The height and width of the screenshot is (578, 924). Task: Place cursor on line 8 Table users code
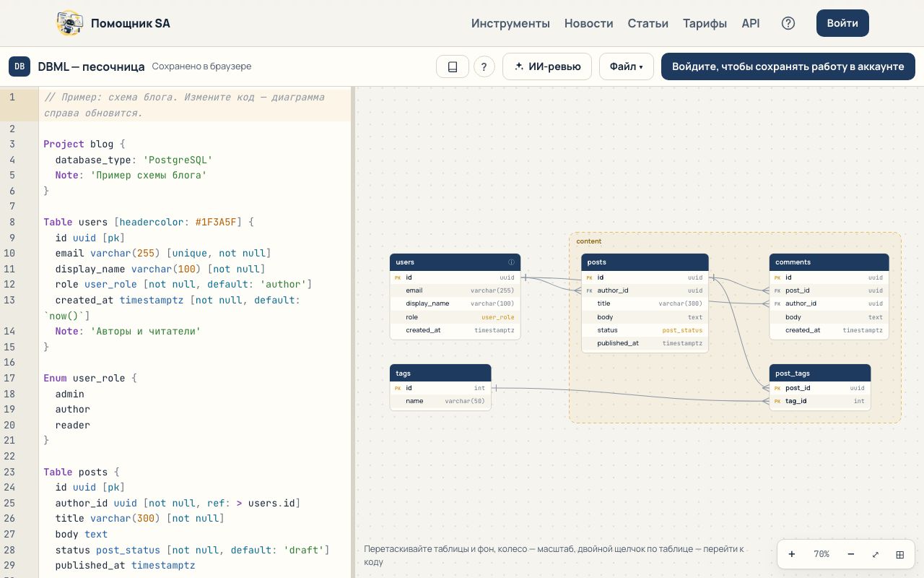pos(149,222)
